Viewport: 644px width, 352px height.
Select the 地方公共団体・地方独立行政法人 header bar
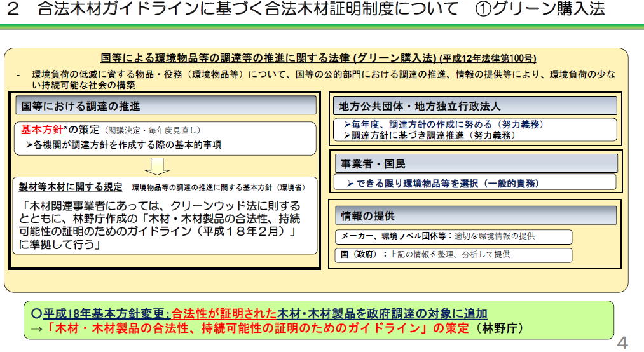475,106
